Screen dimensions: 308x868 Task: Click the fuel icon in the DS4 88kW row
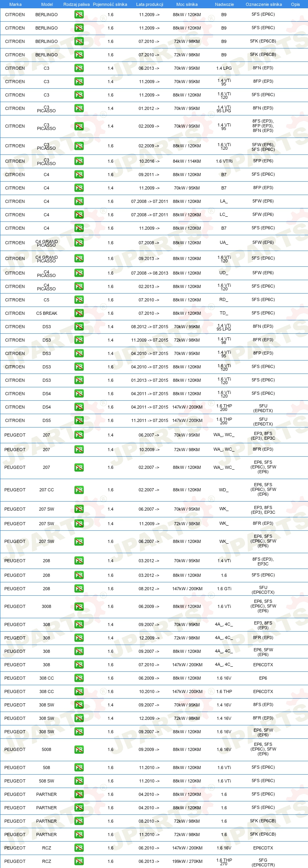click(79, 394)
